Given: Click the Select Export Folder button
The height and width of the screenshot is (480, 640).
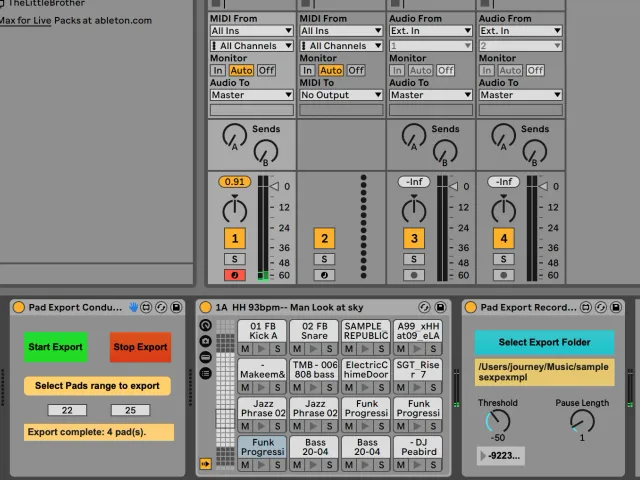Looking at the screenshot, I should pos(544,342).
